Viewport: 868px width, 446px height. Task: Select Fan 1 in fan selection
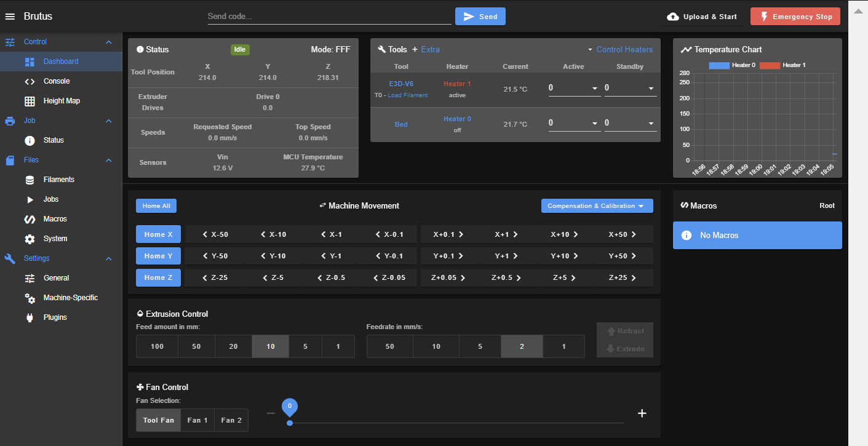[197, 420]
